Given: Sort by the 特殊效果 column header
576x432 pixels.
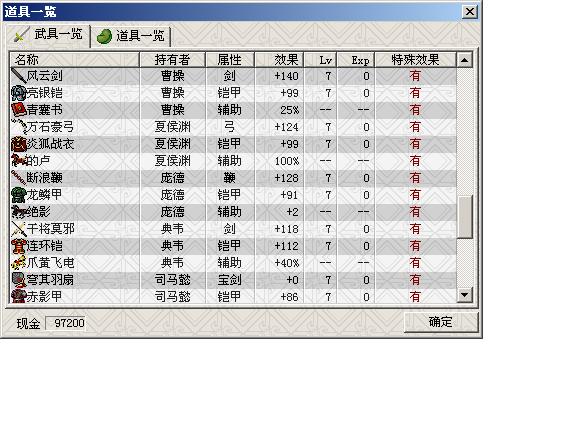Looking at the screenshot, I should click(x=415, y=60).
